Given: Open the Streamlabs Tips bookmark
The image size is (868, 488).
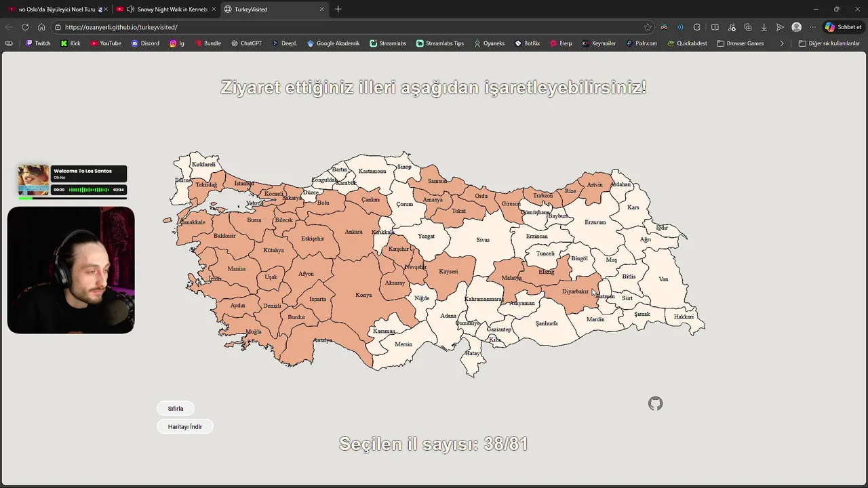Looking at the screenshot, I should 440,43.
